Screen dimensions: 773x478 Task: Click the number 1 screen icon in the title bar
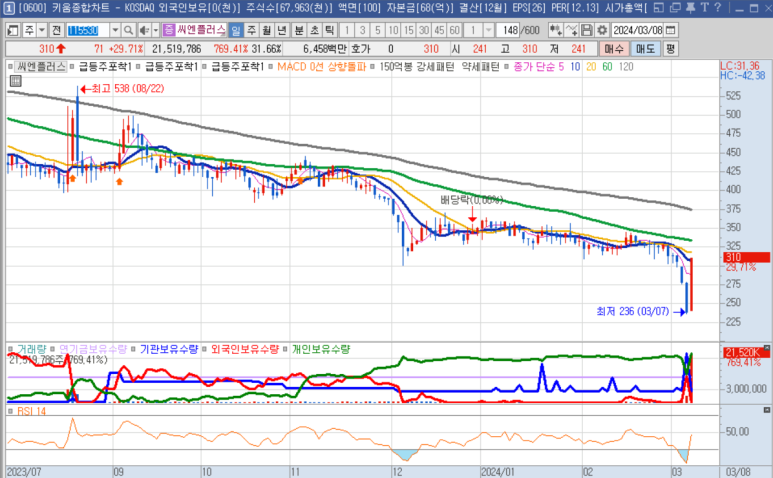[9, 7]
